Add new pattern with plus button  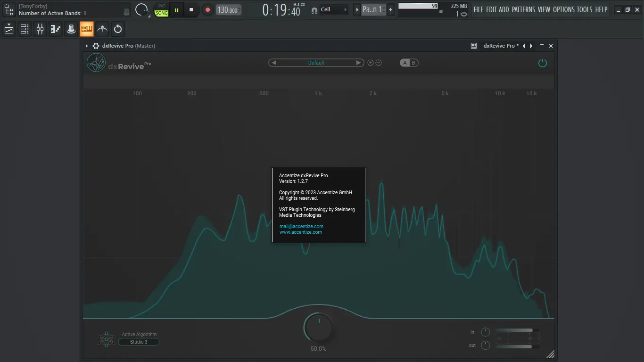(390, 9)
